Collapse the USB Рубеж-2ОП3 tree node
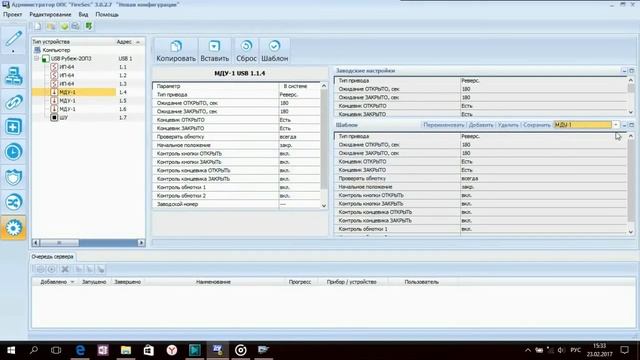The image size is (640, 360). 37,58
